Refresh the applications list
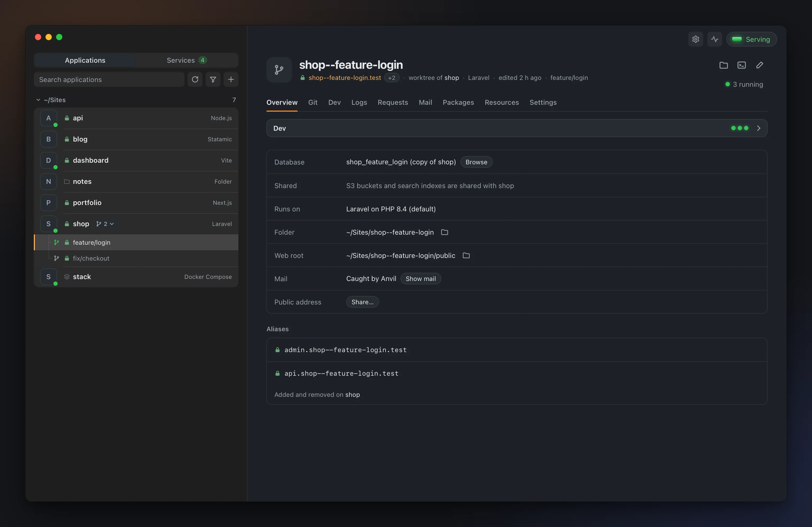This screenshot has width=812, height=527. click(195, 80)
